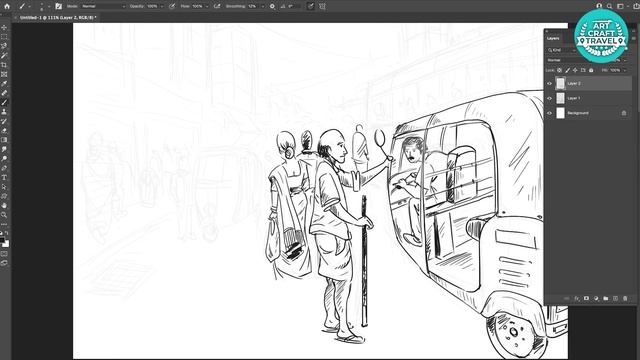Select the Dodge tool
Image resolution: width=640 pixels, height=360 pixels.
click(4, 159)
